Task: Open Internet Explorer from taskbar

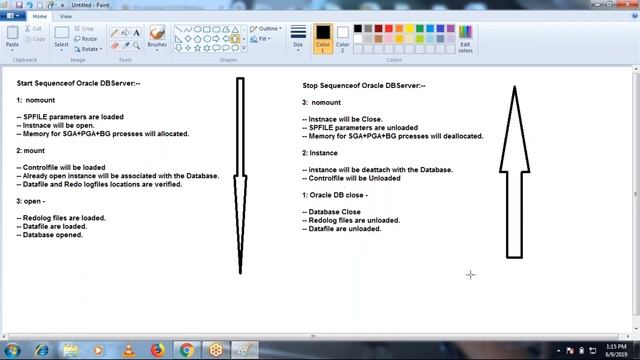Action: 42,350
